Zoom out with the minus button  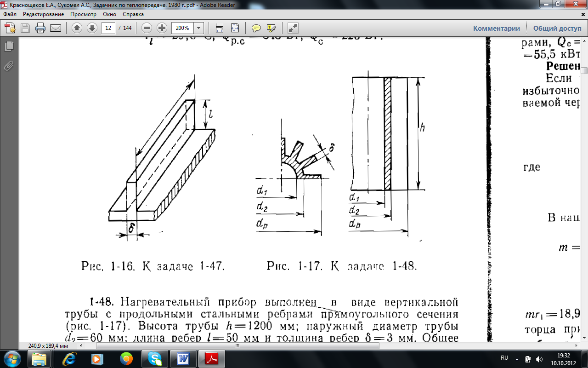[x=147, y=28]
